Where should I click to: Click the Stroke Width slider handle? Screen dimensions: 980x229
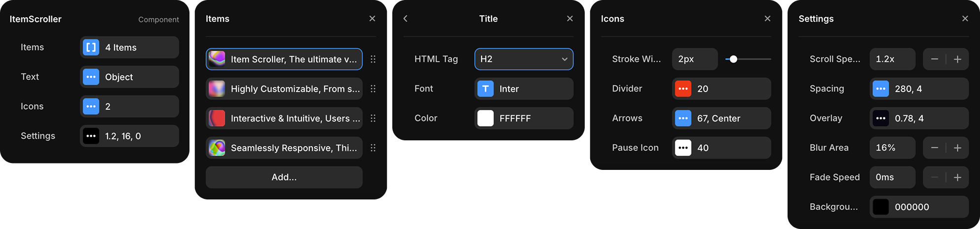pyautogui.click(x=733, y=59)
